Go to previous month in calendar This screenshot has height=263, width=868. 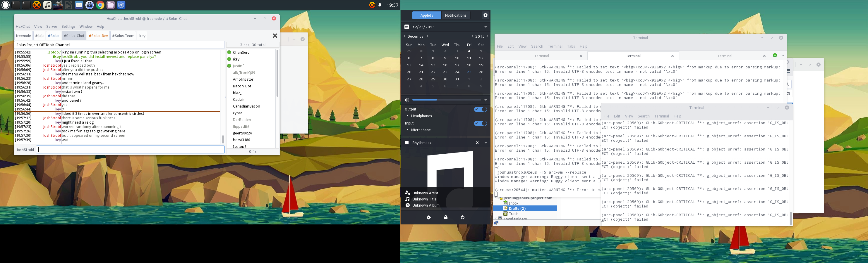(x=405, y=36)
